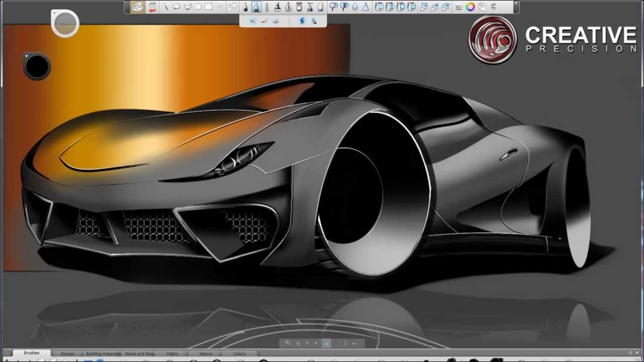
Task: Select the black pencil brush icon
Action: pos(246,7)
